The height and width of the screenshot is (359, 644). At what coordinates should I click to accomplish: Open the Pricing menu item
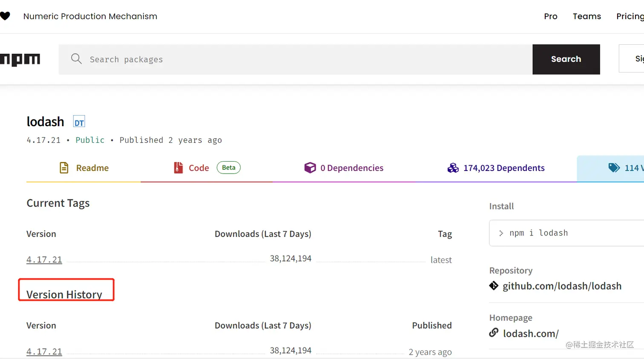coord(630,16)
